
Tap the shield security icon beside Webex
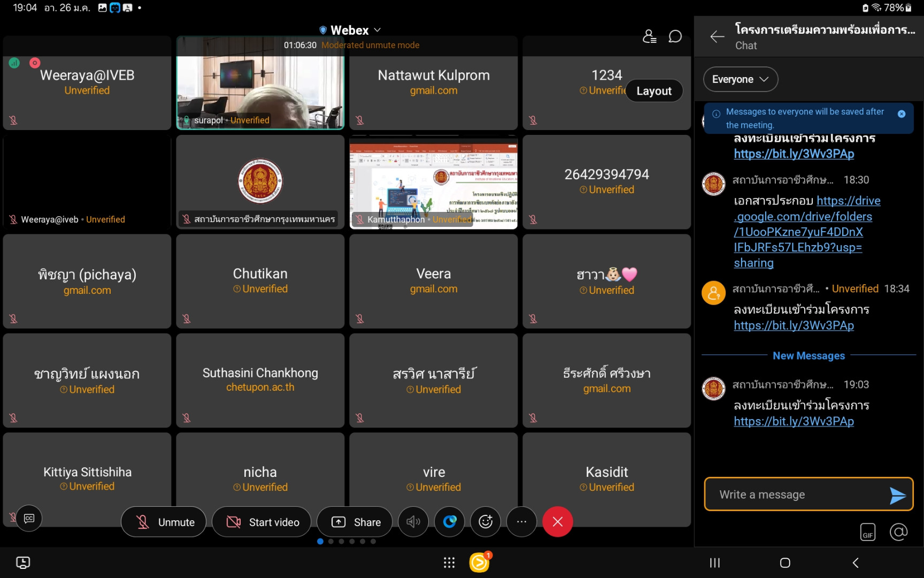(x=323, y=30)
